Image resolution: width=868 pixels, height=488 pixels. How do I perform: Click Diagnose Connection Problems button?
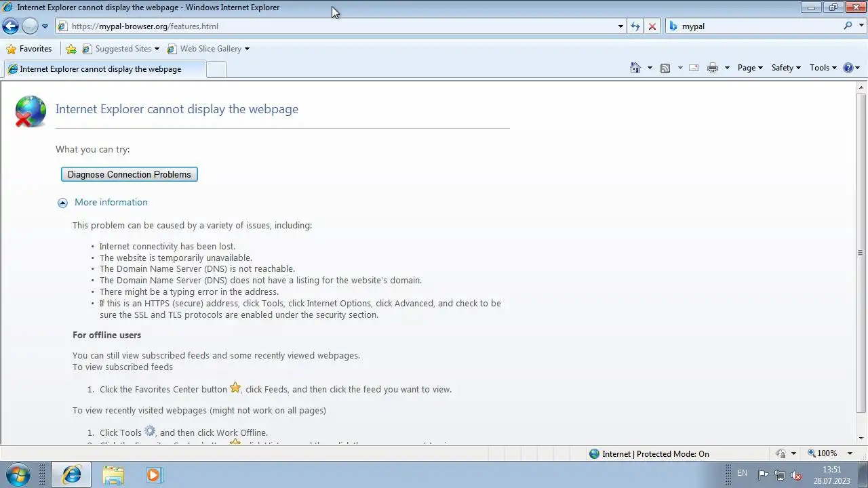tap(130, 174)
